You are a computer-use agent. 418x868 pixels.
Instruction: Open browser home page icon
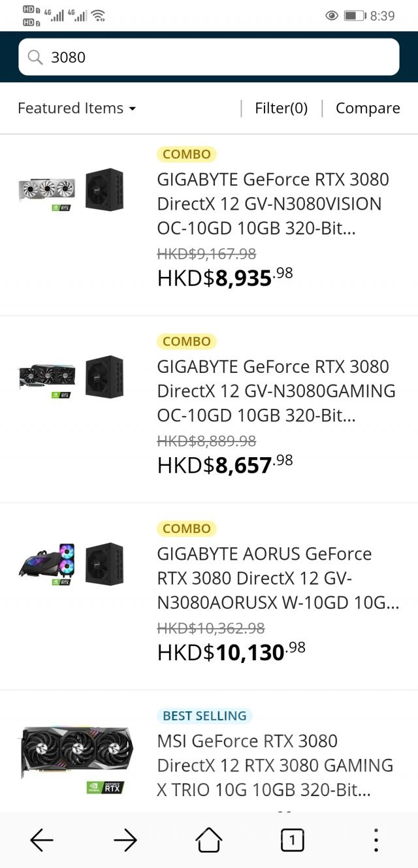click(x=209, y=841)
